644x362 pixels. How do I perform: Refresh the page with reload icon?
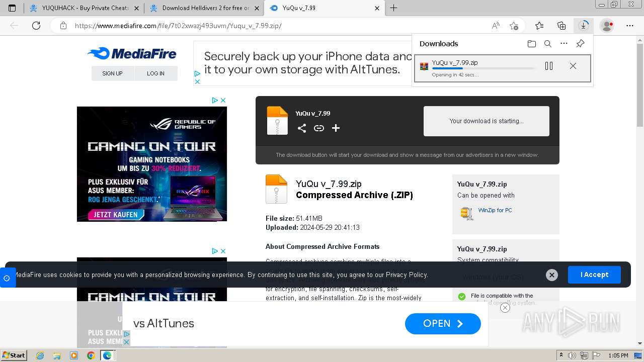pos(36,26)
